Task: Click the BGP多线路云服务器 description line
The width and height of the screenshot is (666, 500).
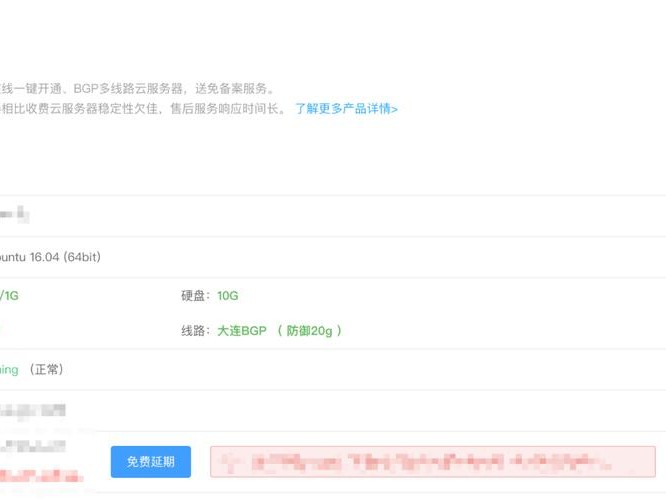Action: coord(137,88)
